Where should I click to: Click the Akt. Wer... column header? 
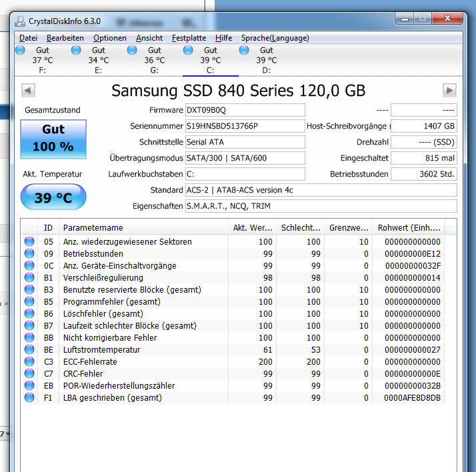point(252,227)
